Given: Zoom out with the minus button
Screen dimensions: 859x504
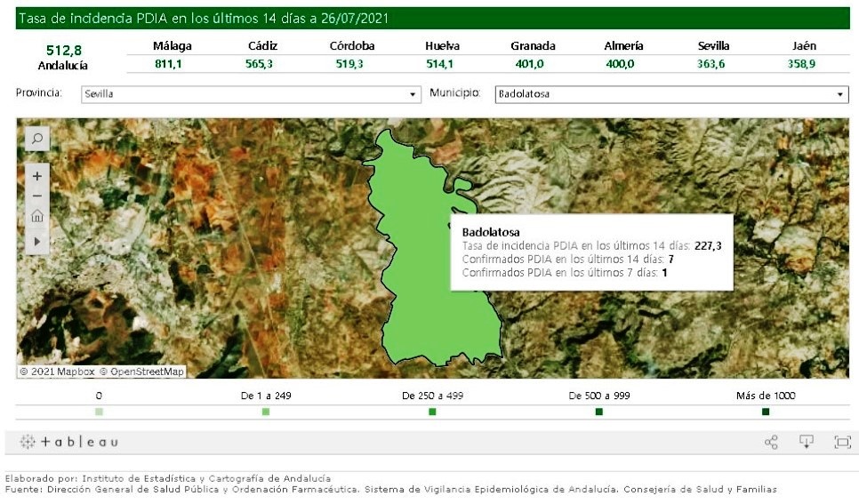Looking at the screenshot, I should (x=37, y=196).
